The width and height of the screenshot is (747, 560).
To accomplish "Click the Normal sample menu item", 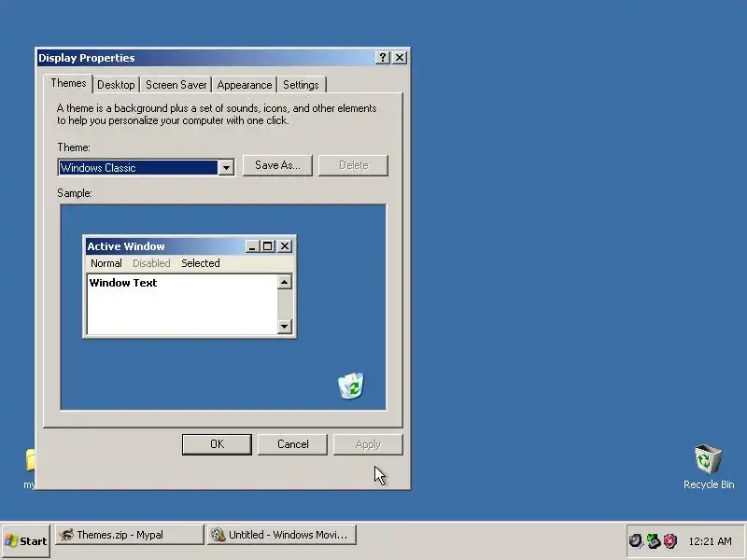I will [x=106, y=263].
